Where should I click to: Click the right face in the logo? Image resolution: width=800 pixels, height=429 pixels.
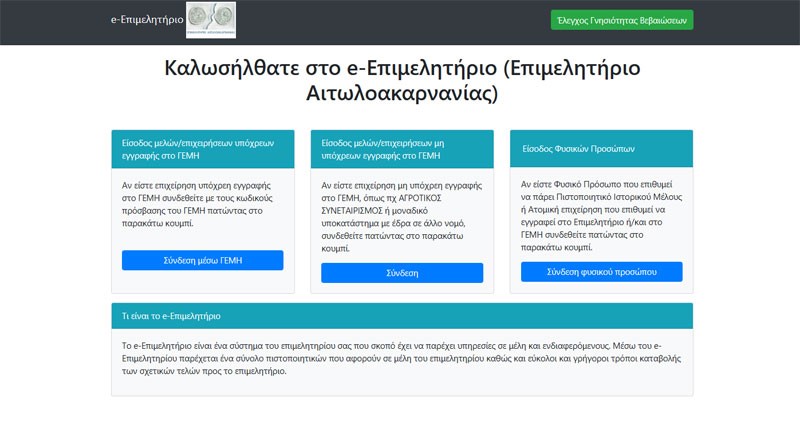point(222,17)
